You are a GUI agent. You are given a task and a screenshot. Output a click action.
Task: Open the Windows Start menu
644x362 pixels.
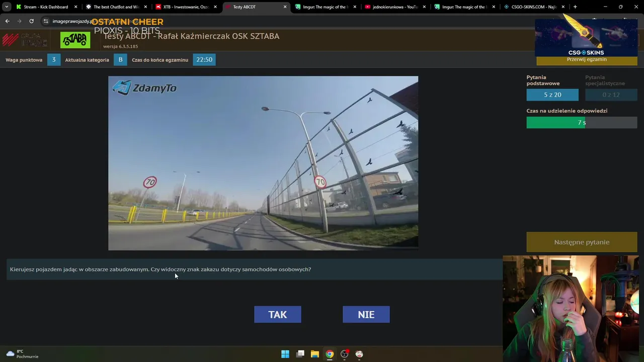(x=285, y=354)
